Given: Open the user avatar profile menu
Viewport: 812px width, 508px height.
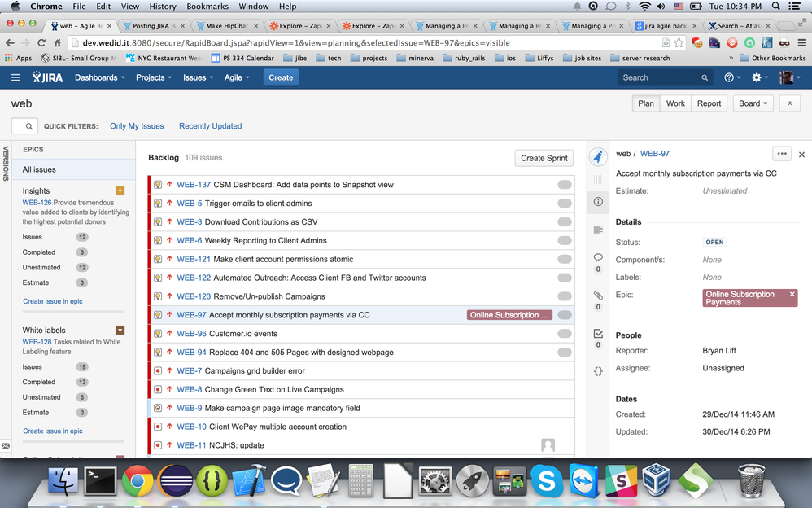Looking at the screenshot, I should click(789, 78).
